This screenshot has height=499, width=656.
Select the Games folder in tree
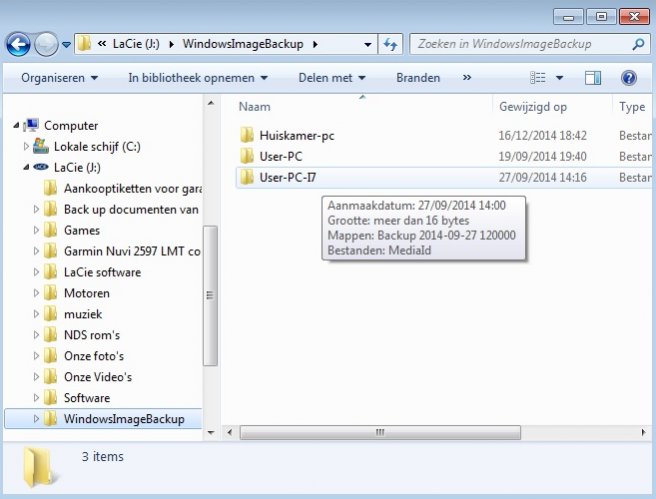[82, 230]
